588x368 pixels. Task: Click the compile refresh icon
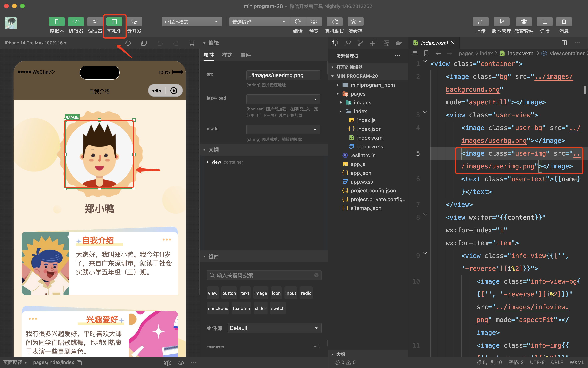(x=298, y=22)
